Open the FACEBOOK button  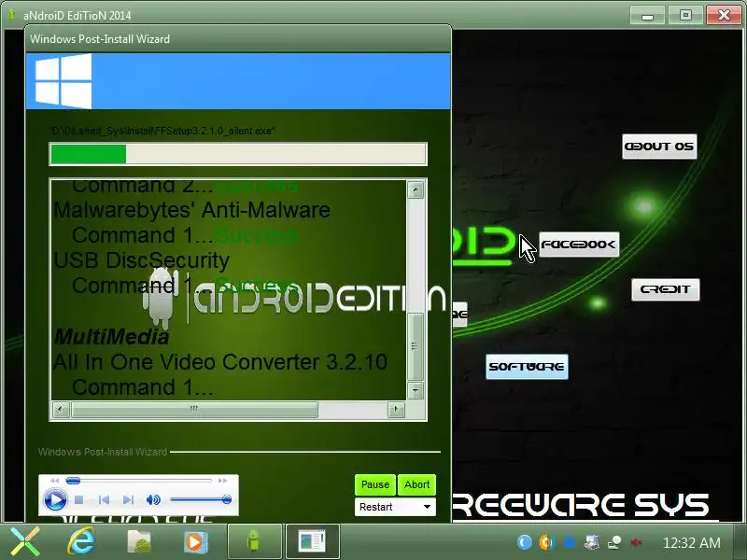pos(579,245)
